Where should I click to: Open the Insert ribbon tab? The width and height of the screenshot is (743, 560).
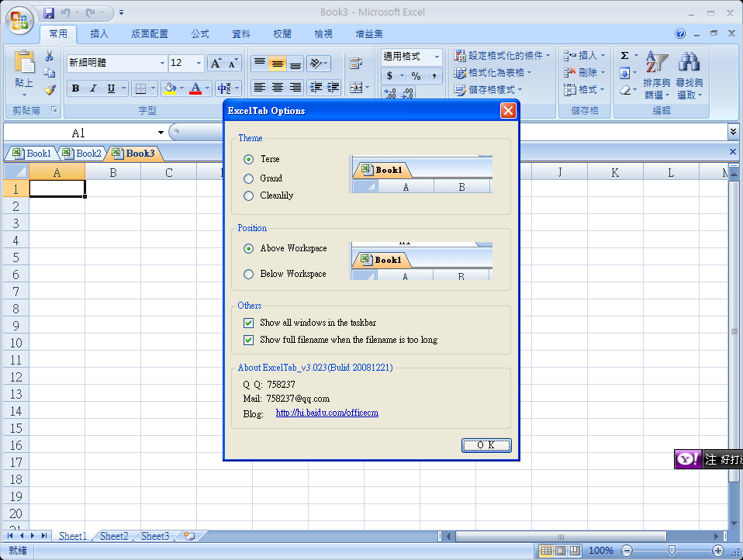99,33
